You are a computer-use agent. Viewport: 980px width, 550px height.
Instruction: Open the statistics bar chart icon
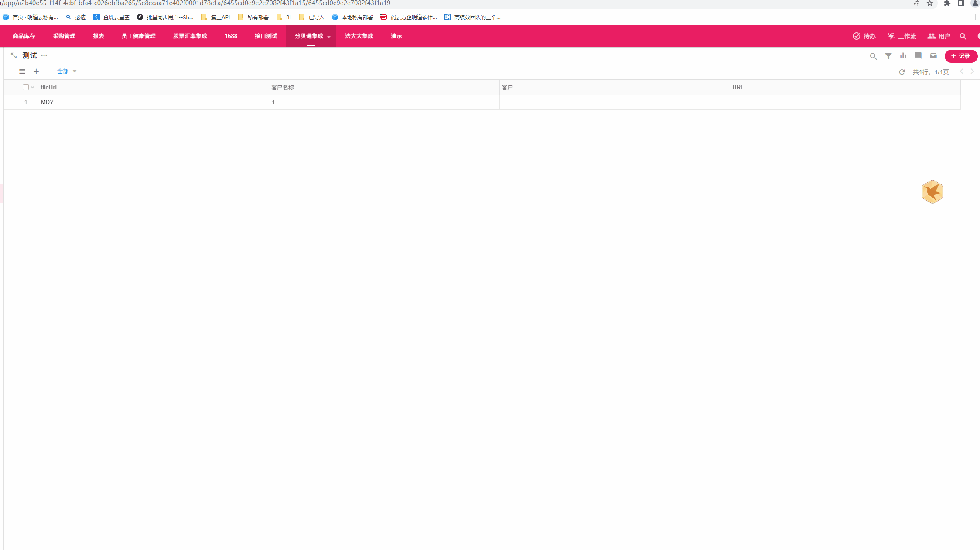click(x=903, y=56)
